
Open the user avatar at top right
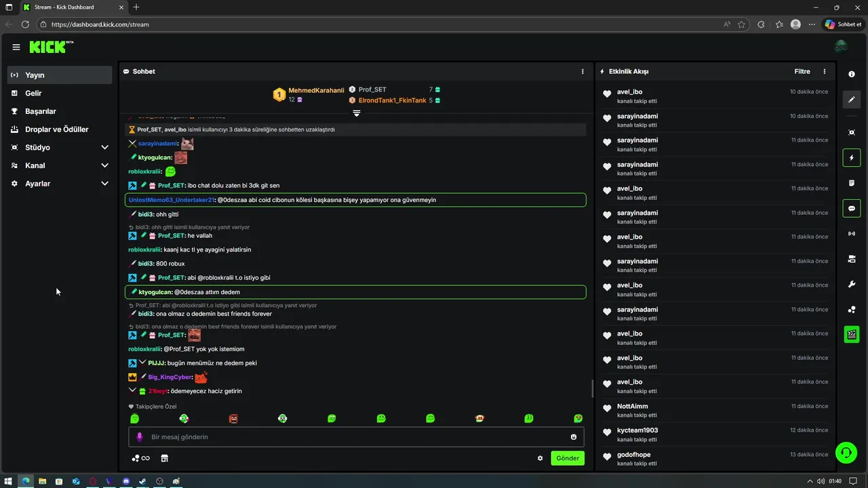tap(841, 46)
